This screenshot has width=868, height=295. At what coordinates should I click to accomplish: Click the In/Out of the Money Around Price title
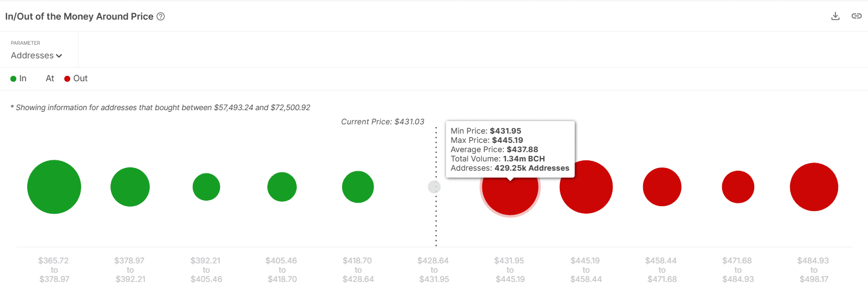(x=80, y=16)
